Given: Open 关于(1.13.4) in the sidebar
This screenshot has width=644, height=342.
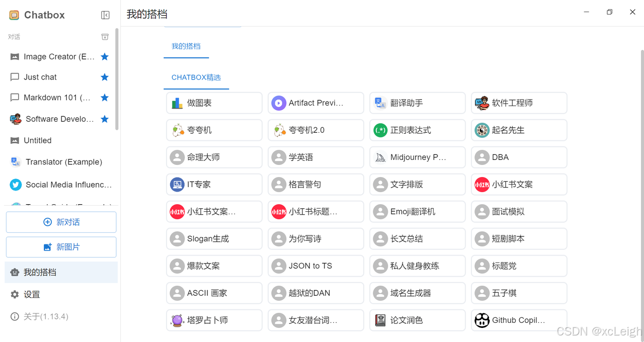Looking at the screenshot, I should (61, 316).
